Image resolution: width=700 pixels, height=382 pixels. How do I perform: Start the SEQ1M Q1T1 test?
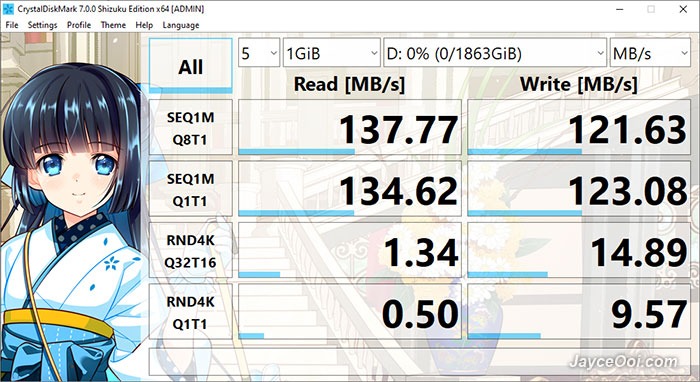coord(191,189)
